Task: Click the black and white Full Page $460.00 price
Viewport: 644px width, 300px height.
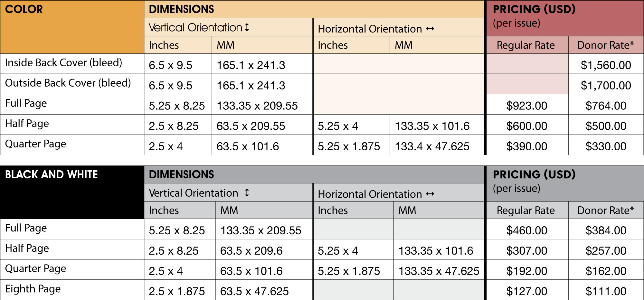Action: [527, 230]
